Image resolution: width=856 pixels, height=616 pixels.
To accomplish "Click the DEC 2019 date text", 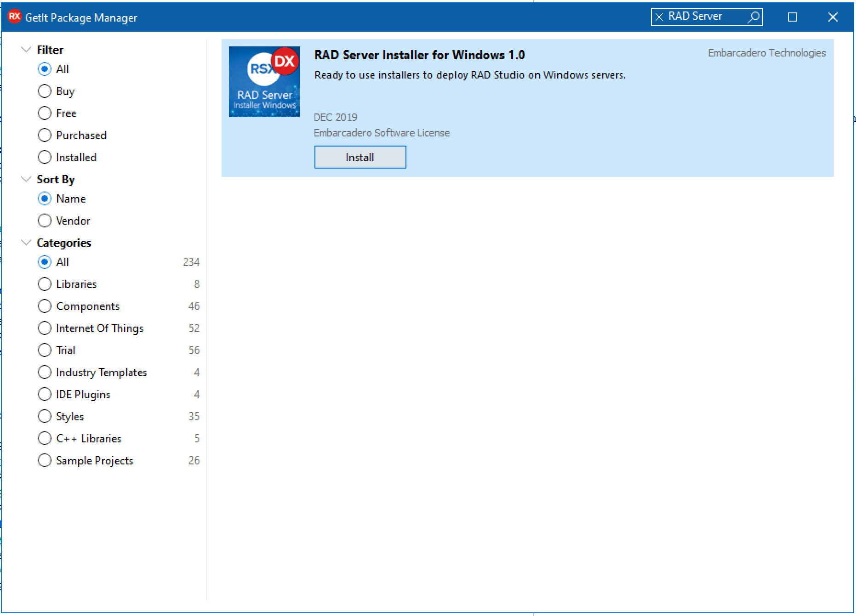I will 336,118.
